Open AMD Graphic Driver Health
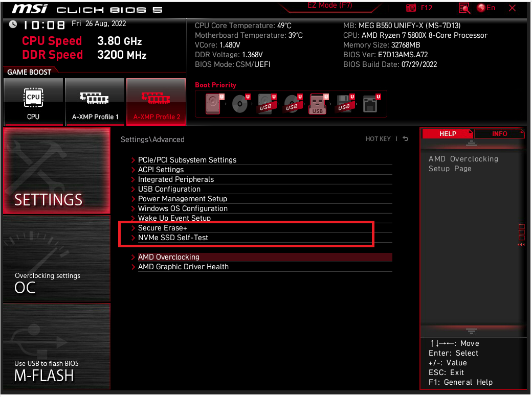The image size is (532, 397). tap(261, 267)
